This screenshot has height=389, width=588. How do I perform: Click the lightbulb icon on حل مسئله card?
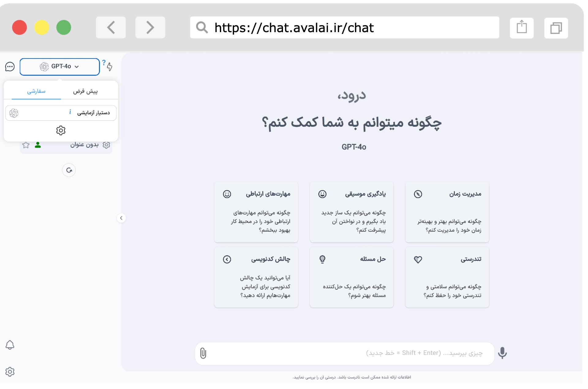pos(322,260)
